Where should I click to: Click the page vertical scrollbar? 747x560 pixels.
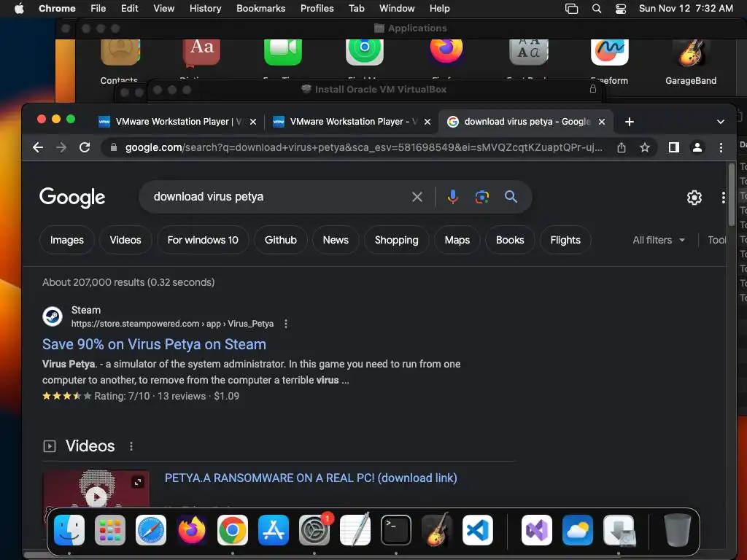tap(731, 195)
